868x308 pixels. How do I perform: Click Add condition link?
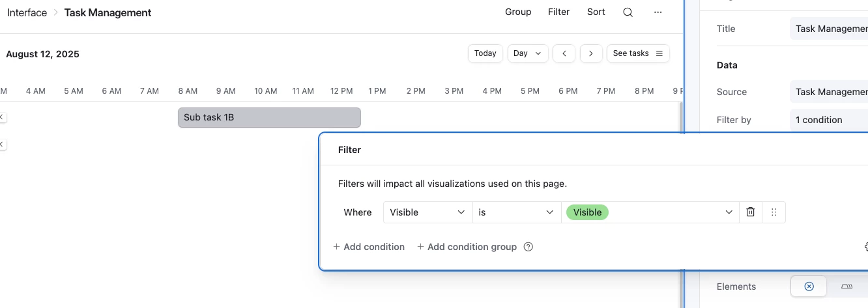(369, 247)
